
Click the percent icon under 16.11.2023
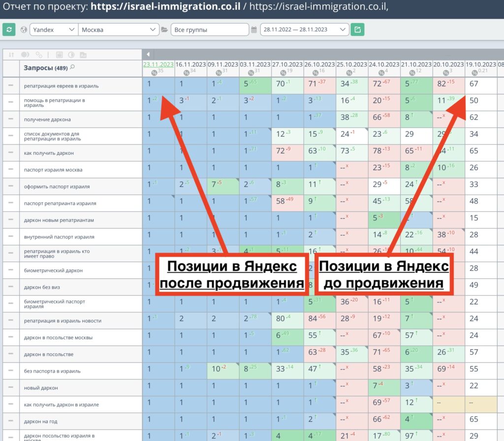click(x=187, y=73)
